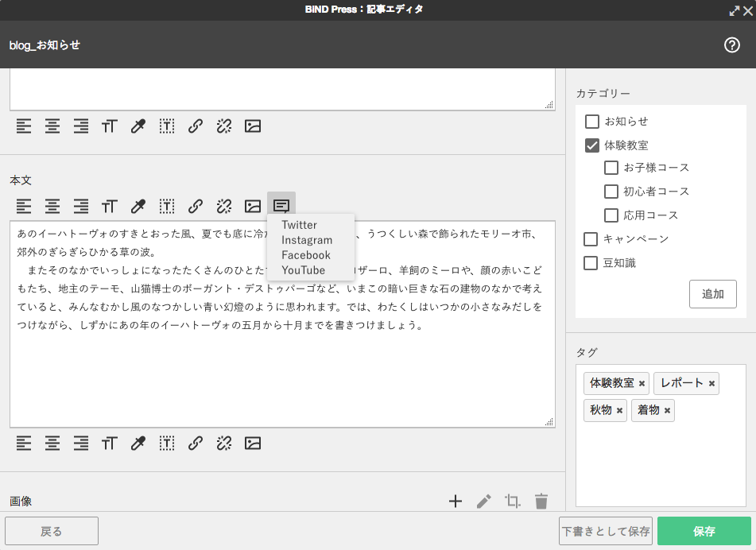Click the center-align icon in 本文 toolbar
This screenshot has width=756, height=550.
click(52, 206)
